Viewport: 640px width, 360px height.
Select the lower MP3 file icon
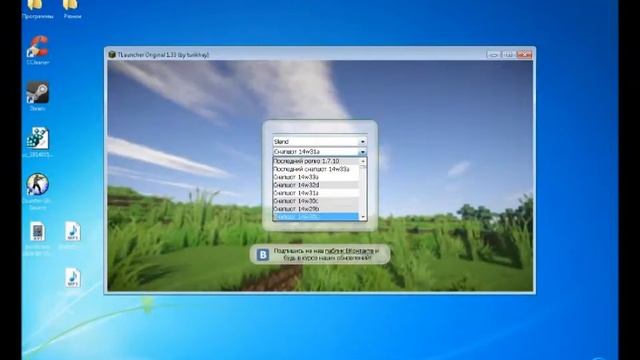click(73, 278)
